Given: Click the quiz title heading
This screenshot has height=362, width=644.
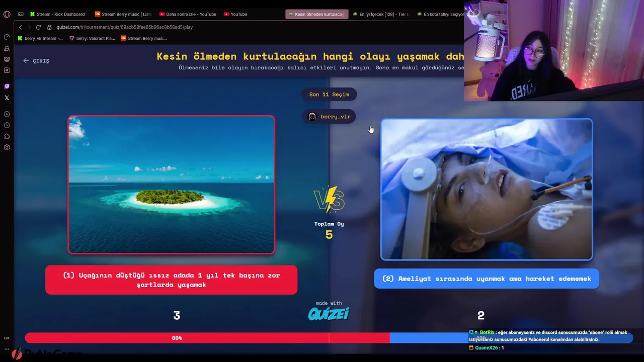Looking at the screenshot, I should [x=310, y=56].
